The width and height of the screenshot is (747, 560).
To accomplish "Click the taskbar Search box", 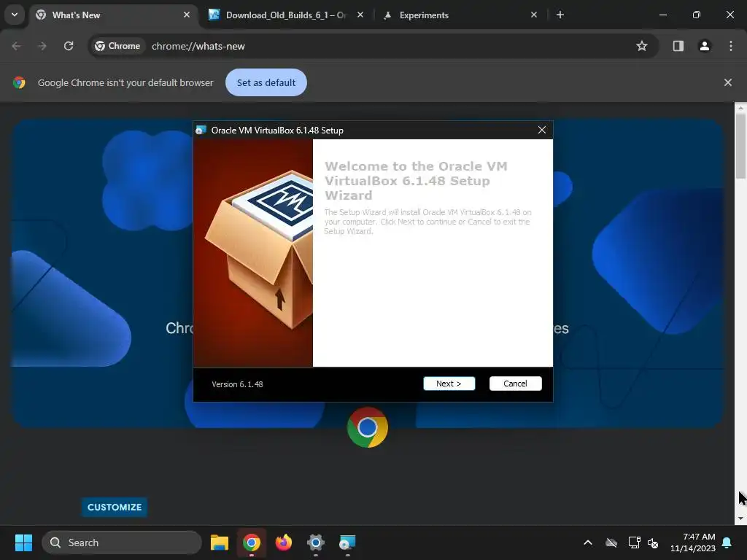I will tap(122, 542).
